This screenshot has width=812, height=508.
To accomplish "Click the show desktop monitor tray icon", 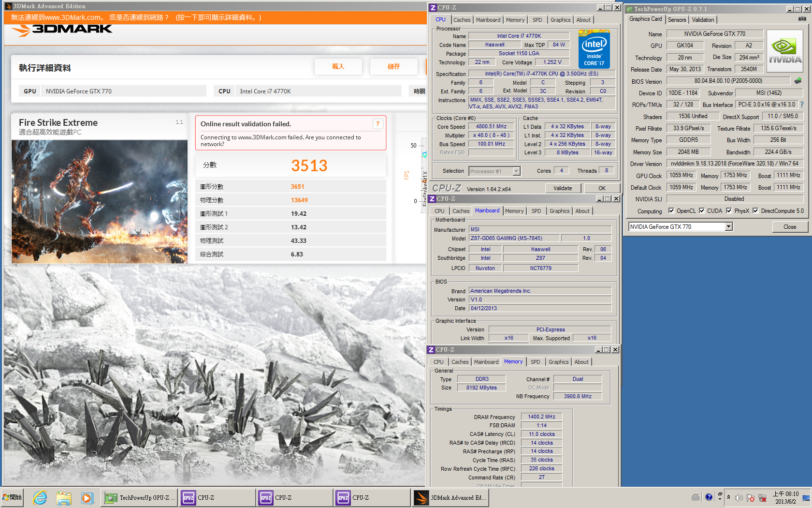I will [x=806, y=498].
